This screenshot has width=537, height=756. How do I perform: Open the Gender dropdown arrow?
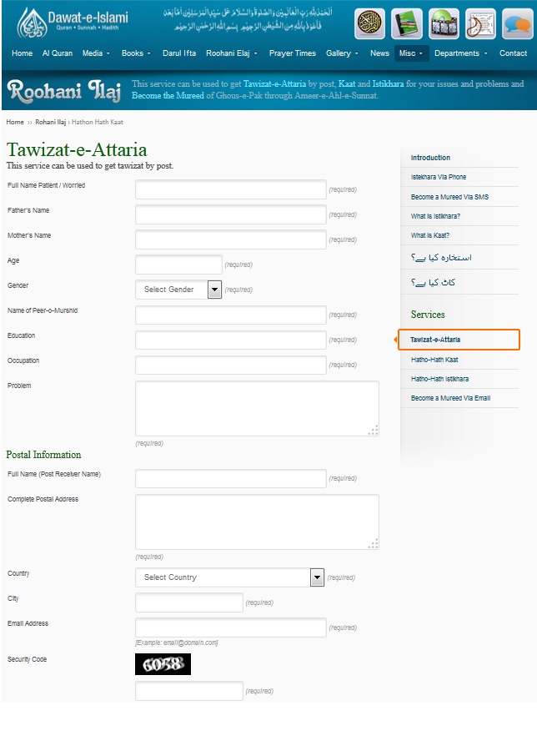point(215,290)
